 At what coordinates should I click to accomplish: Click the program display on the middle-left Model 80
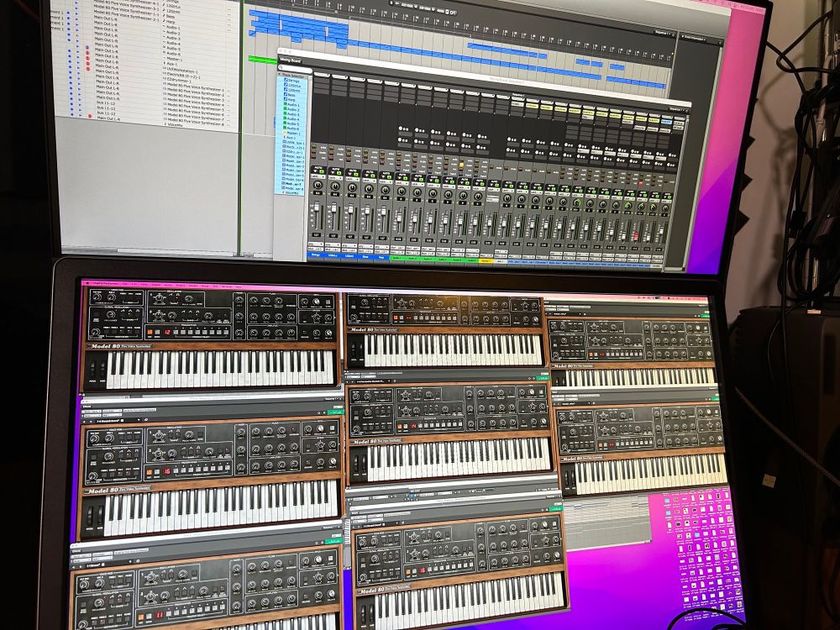coord(167,472)
